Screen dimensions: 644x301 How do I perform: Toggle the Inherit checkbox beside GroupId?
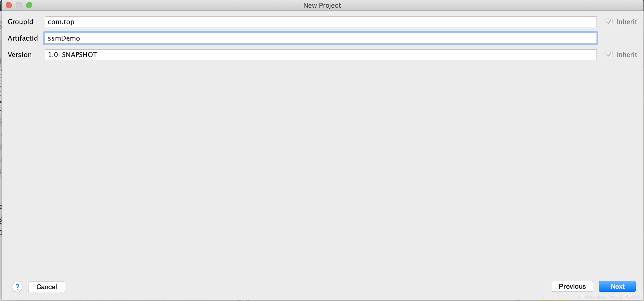[x=609, y=22]
